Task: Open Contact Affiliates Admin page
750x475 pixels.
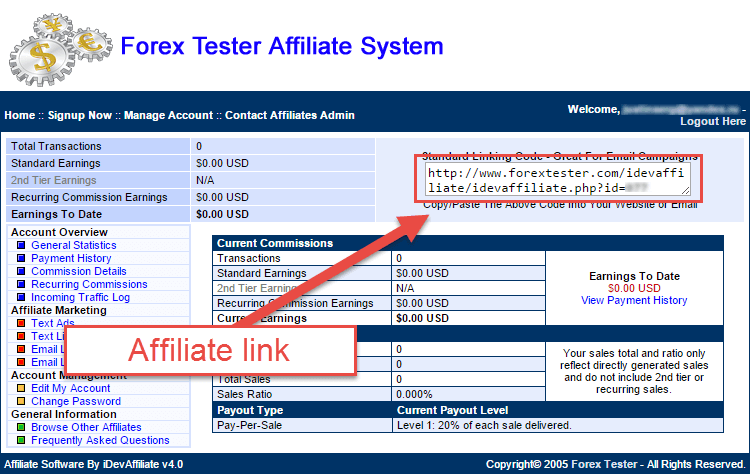Action: 290,115
